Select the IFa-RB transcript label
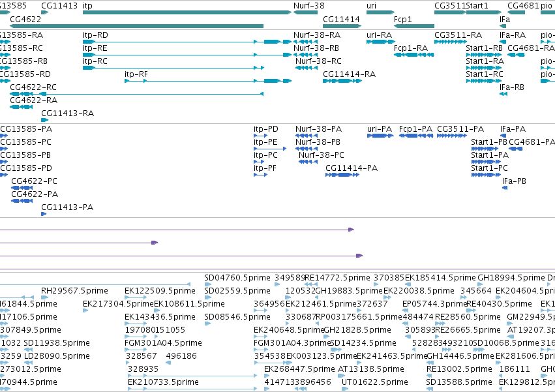This screenshot has height=392, width=555. click(x=511, y=87)
